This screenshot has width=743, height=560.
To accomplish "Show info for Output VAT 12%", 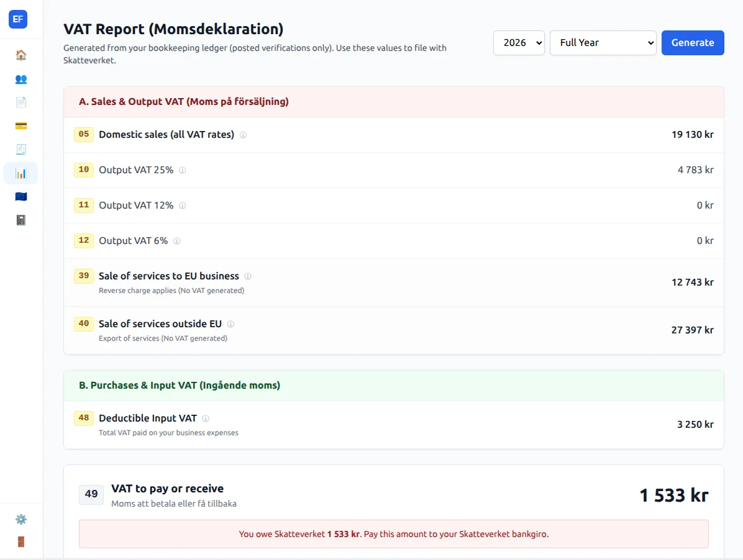I will [x=183, y=205].
